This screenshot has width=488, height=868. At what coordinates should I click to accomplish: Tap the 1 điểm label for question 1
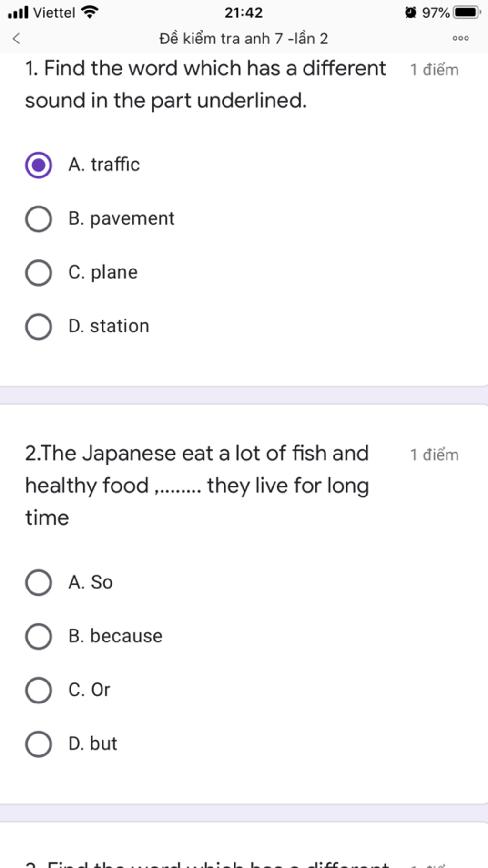pos(434,70)
